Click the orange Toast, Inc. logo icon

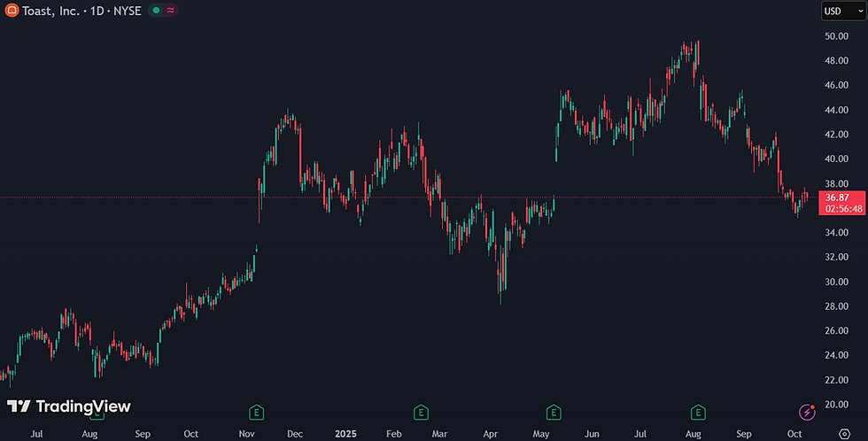(x=12, y=10)
